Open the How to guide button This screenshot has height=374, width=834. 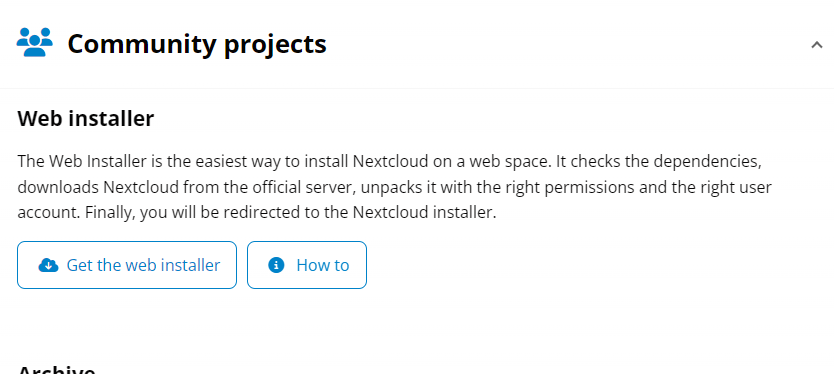point(307,265)
